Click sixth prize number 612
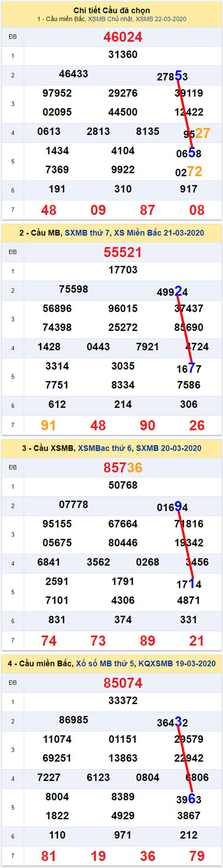 (57, 405)
